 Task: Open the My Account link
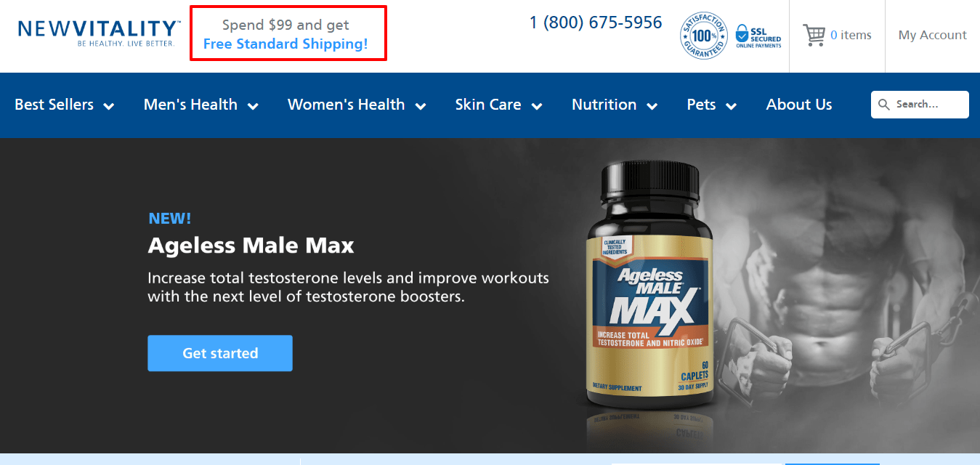coord(933,35)
